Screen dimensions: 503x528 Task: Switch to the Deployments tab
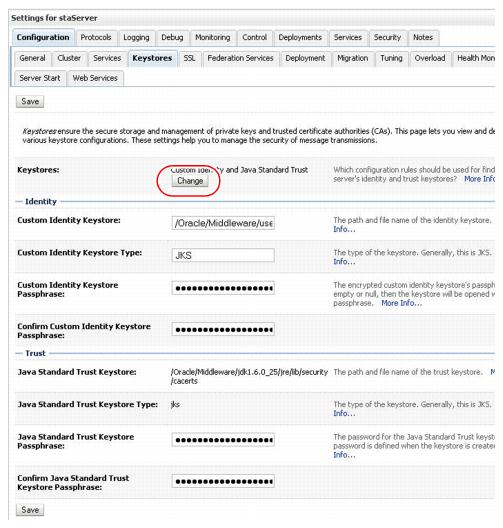coord(300,38)
